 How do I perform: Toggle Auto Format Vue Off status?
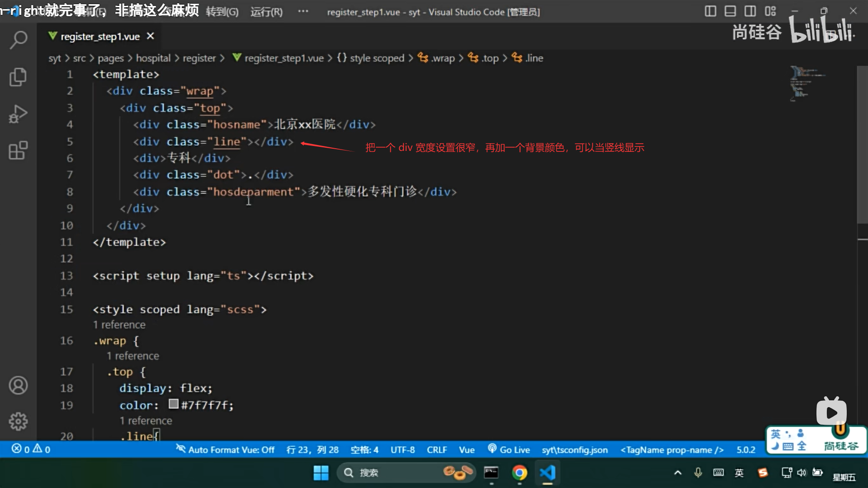coord(225,450)
